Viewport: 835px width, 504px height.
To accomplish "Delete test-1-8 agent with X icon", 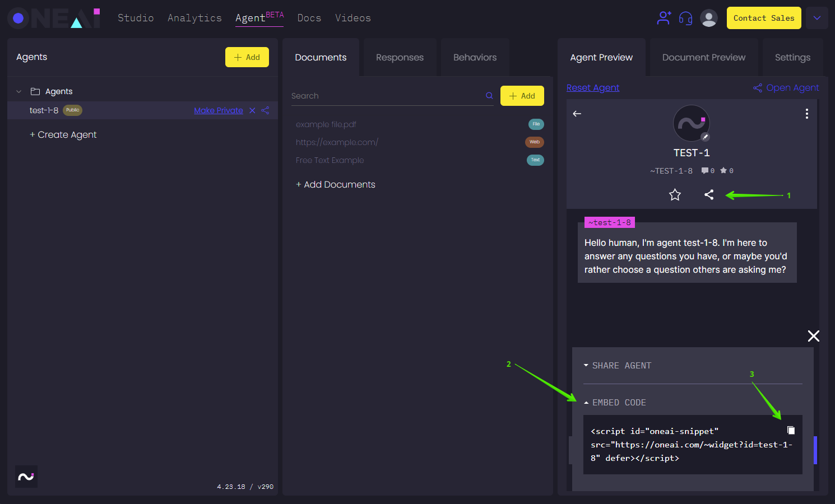I will [252, 110].
